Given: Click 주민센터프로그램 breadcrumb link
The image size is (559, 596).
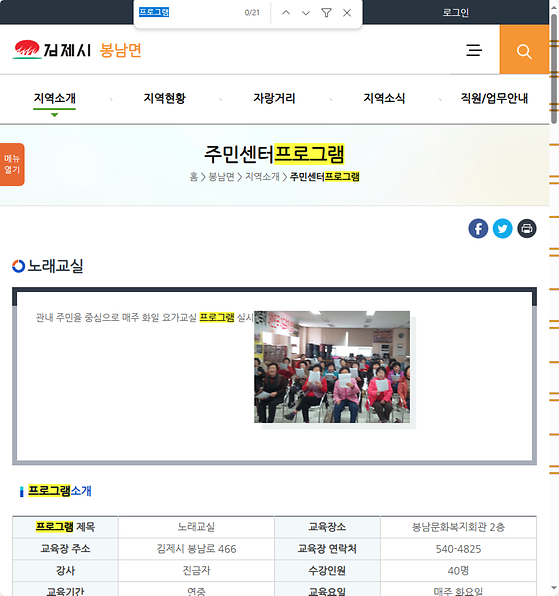Looking at the screenshot, I should coord(325,177).
